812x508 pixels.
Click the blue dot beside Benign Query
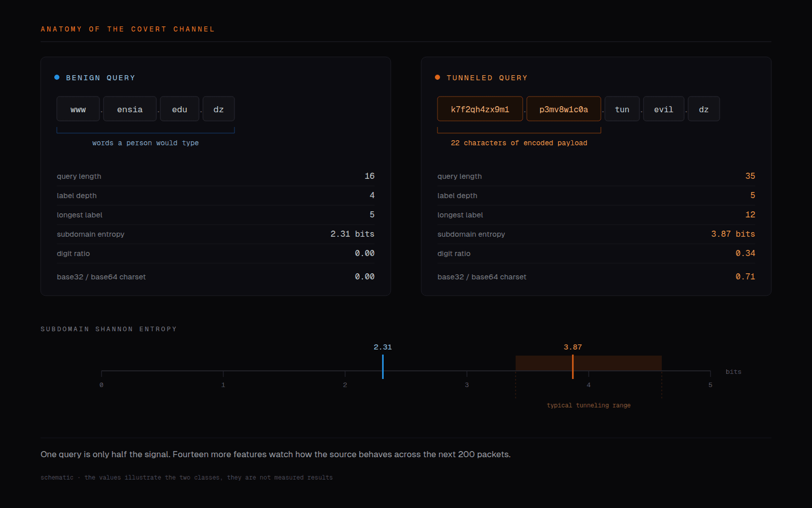(57, 77)
